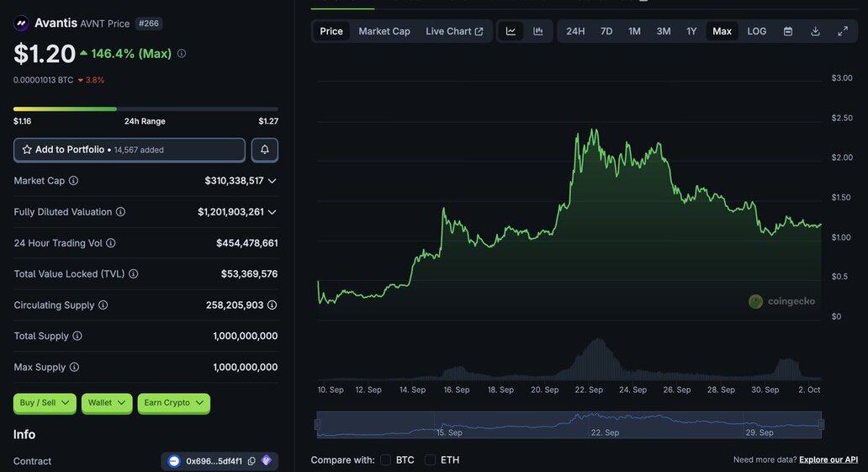Switch to line chart view icon
The height and width of the screenshot is (472, 868).
511,31
